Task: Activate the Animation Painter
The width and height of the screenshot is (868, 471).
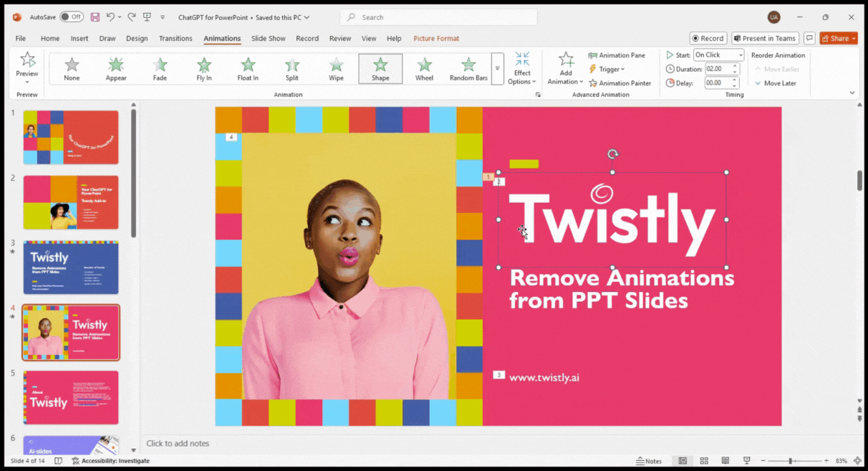Action: 619,83
